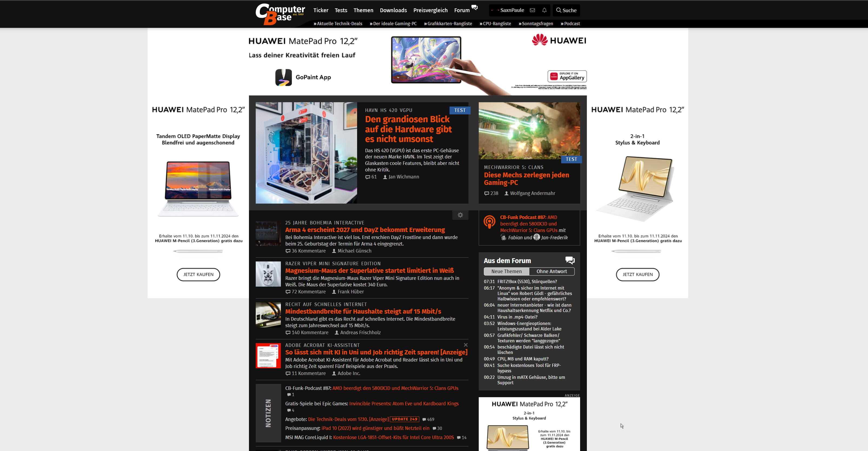Click left JETZT KAUFEN ad button
The image size is (868, 451).
(198, 274)
